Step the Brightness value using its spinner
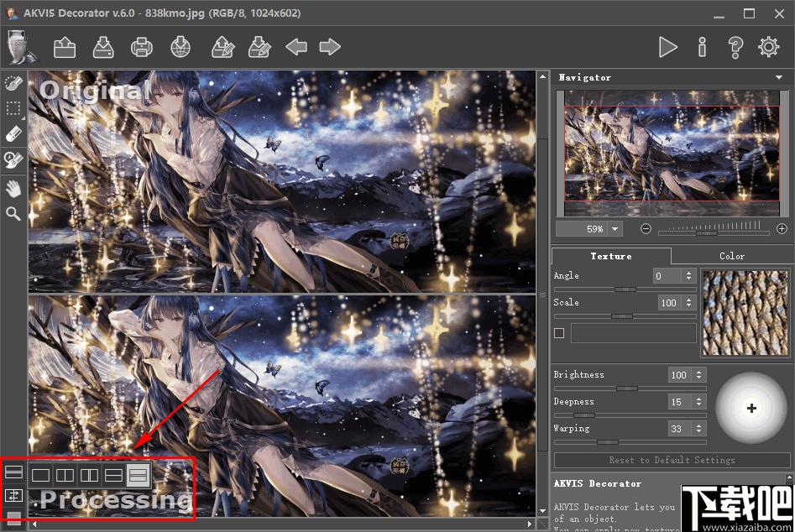Viewport: 795px width, 532px height. point(698,375)
